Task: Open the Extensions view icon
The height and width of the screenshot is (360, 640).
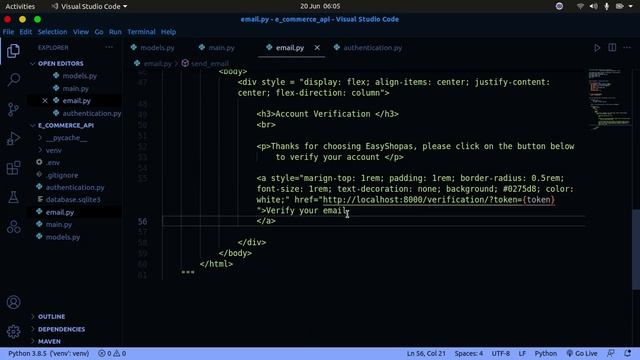Action: pos(13,168)
